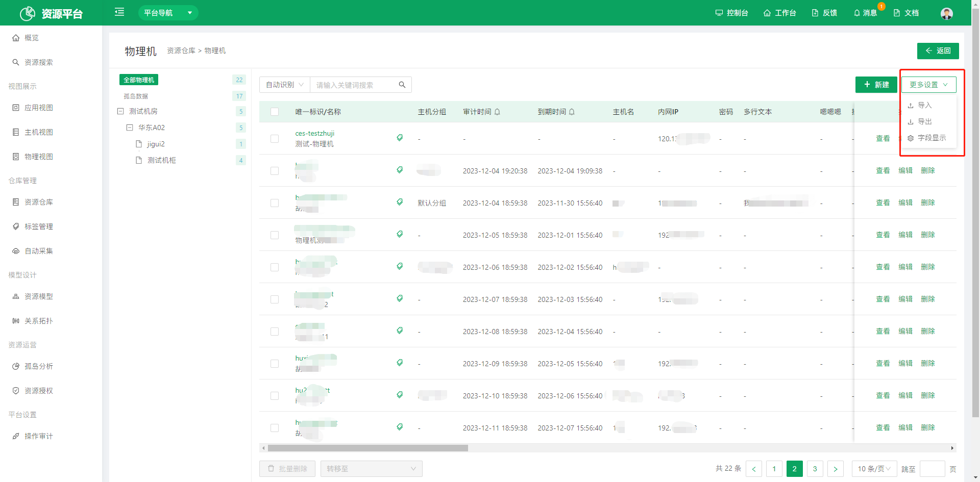Open 资源仓库 in sidebar
Screen dimensions: 980x482
click(33, 202)
